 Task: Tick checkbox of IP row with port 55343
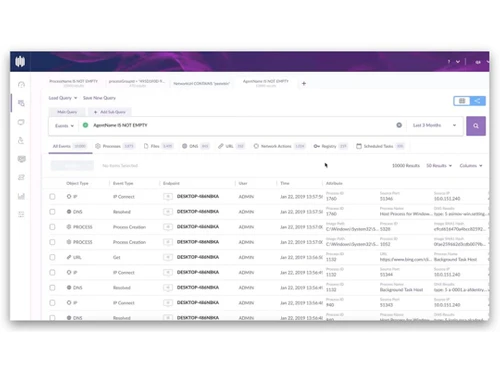pyautogui.click(x=52, y=303)
